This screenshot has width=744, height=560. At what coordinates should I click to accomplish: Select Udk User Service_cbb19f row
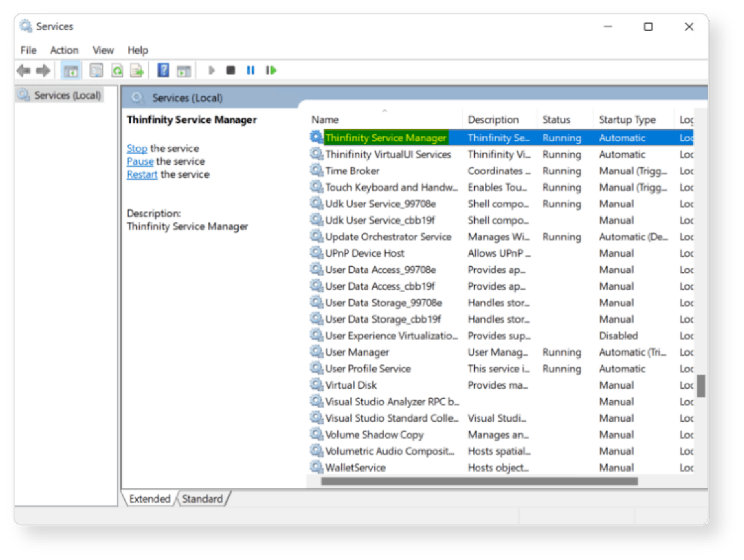tap(501, 220)
